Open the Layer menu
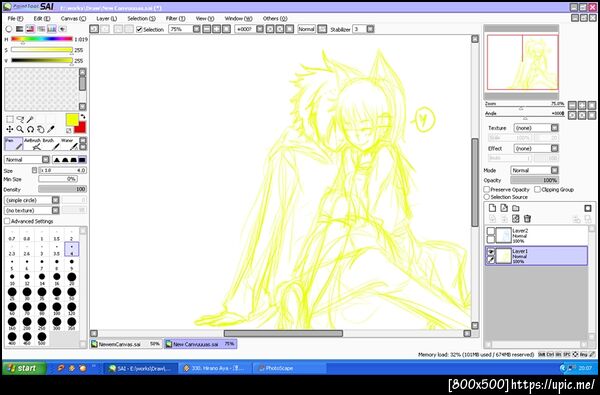Screen dimensions: 600x395 pos(106,18)
